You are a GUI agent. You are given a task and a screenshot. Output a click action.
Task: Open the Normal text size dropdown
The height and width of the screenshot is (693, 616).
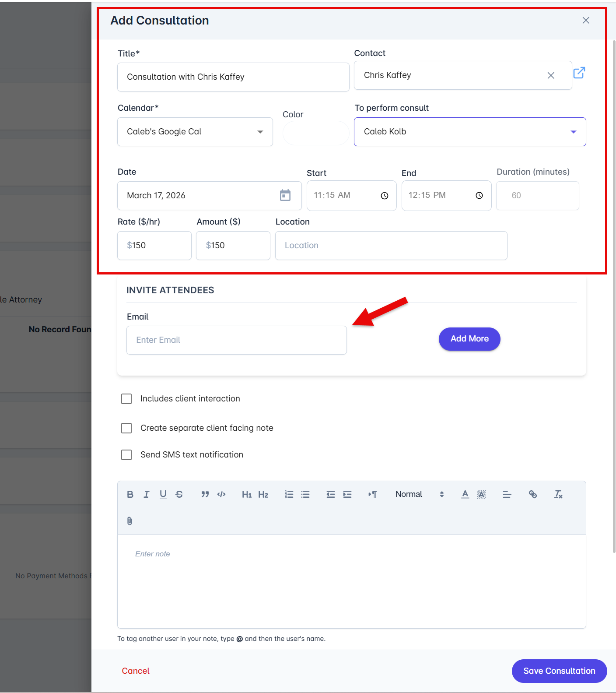coord(419,494)
